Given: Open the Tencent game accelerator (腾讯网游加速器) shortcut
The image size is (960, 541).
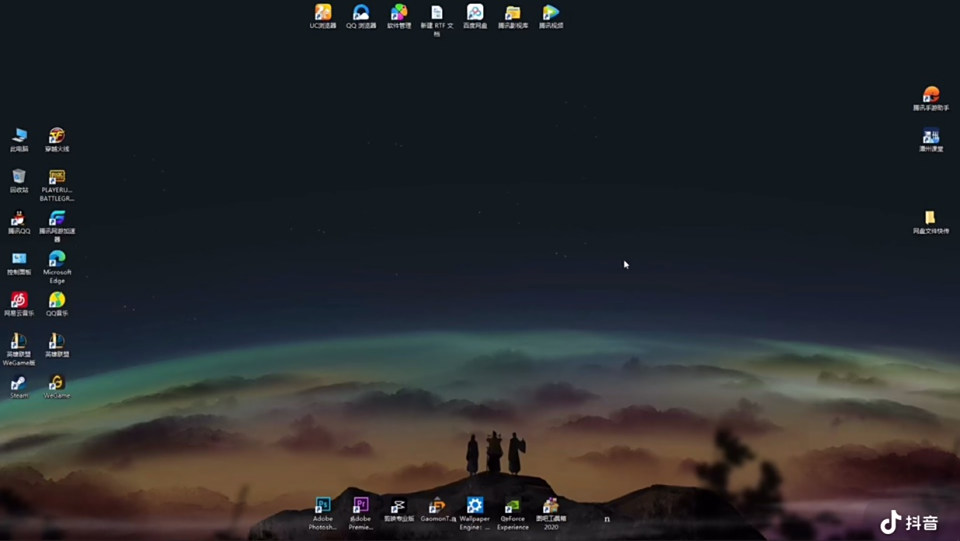Looking at the screenshot, I should [x=57, y=226].
